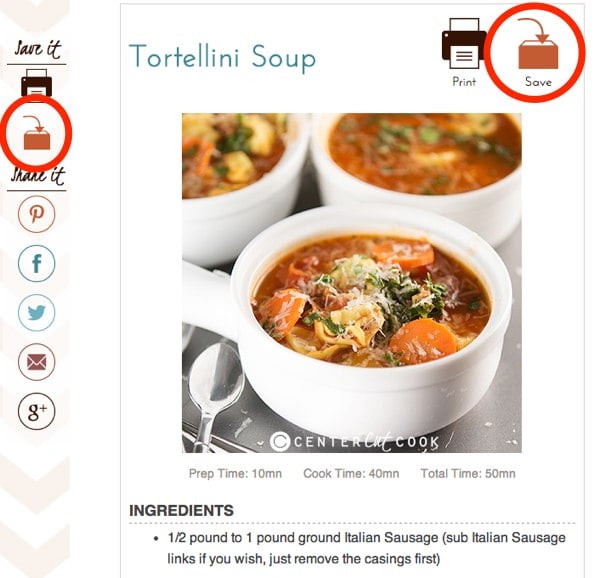Click the Cook Time: 40mn text
Viewport: 600px width, 578px height.
[x=351, y=474]
